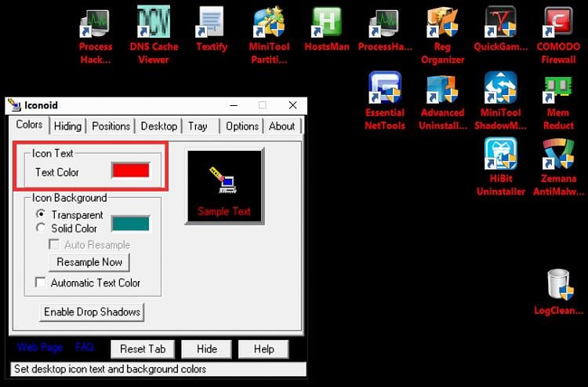This screenshot has width=588, height=387.
Task: Click the Help button
Action: 263,349
